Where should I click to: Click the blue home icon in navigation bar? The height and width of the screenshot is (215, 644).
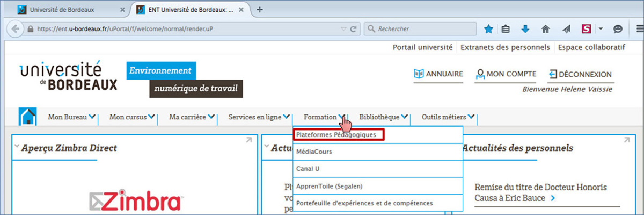click(27, 116)
